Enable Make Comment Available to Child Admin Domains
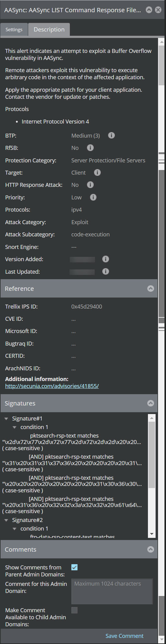 pos(74,610)
